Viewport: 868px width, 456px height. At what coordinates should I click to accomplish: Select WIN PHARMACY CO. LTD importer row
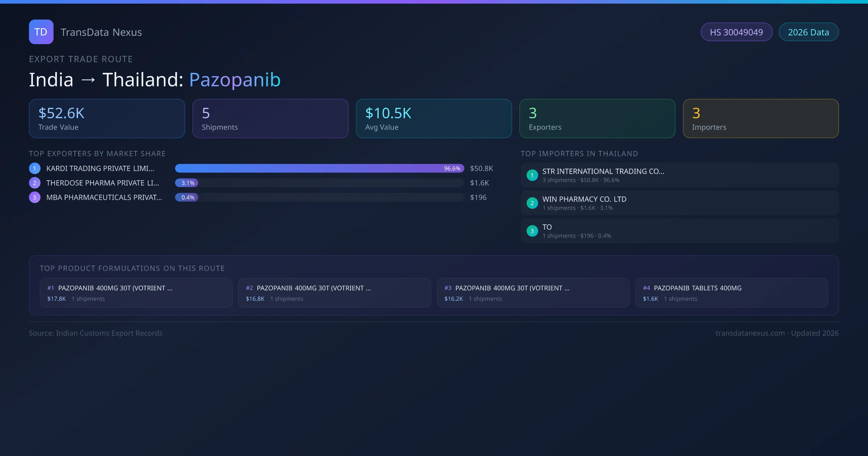click(x=679, y=203)
